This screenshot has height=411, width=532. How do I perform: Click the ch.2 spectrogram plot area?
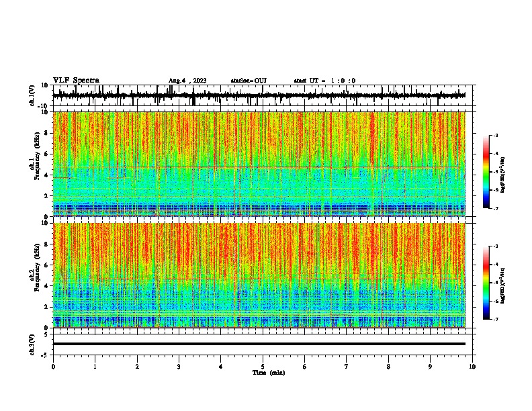[259, 275]
